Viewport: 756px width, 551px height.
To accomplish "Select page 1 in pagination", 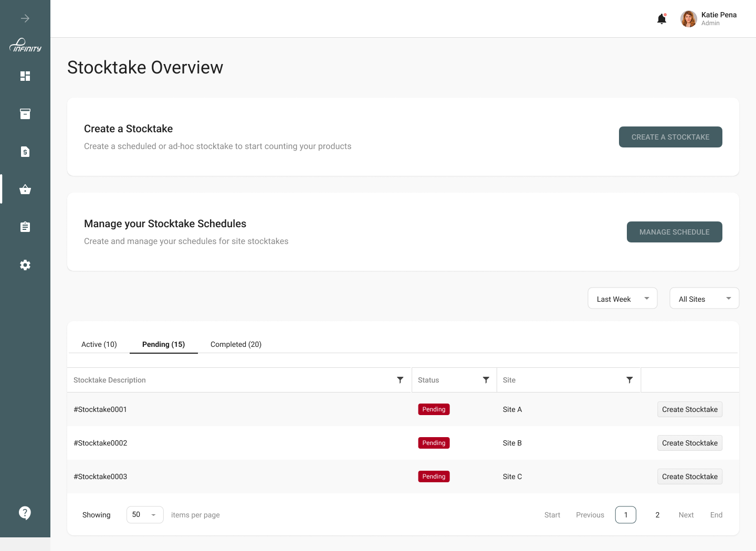I will click(x=626, y=515).
